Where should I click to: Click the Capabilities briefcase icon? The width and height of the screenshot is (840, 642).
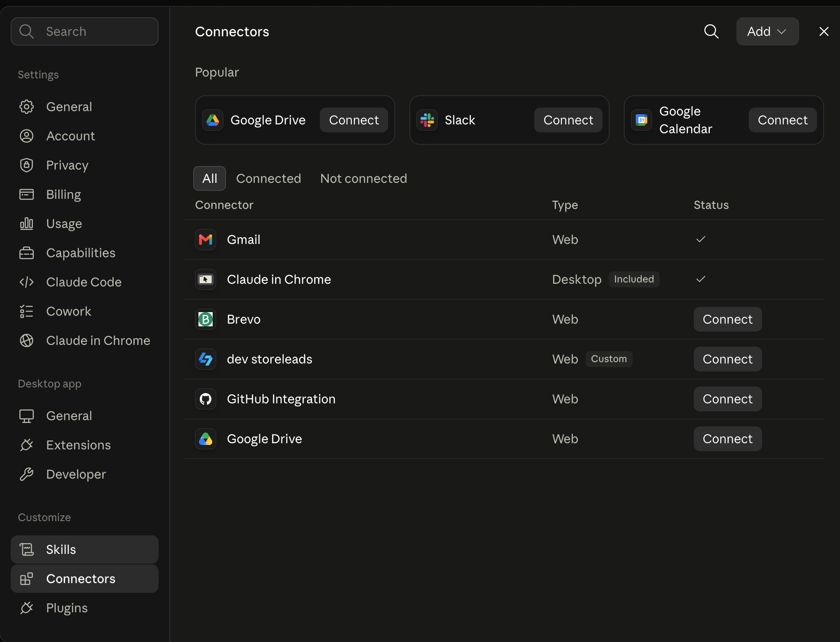click(x=27, y=253)
